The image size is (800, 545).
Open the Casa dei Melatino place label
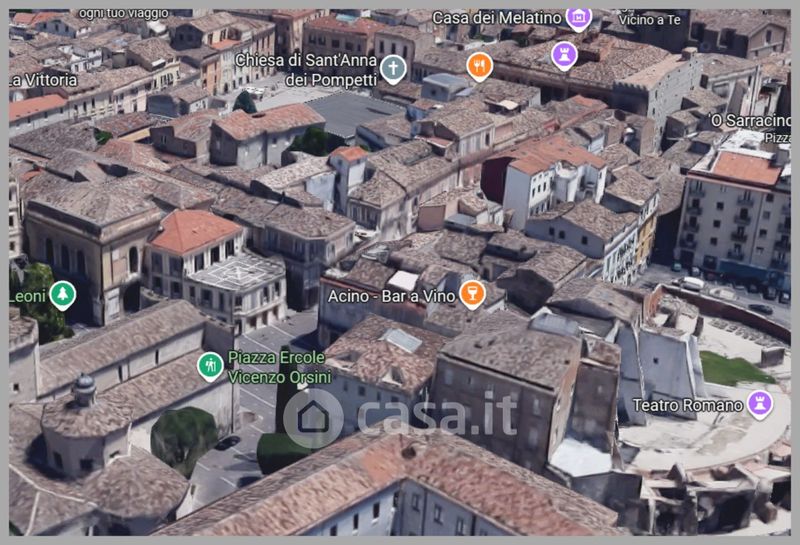(495, 18)
